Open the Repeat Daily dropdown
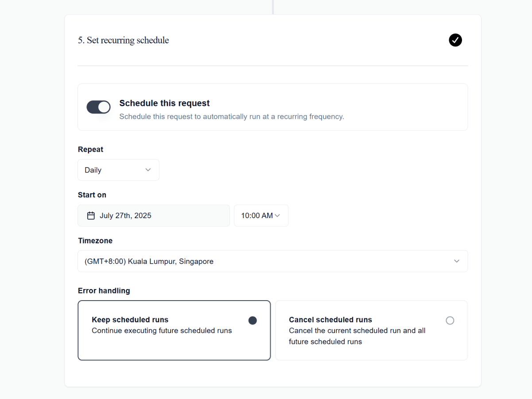The image size is (532, 399). pyautogui.click(x=118, y=170)
